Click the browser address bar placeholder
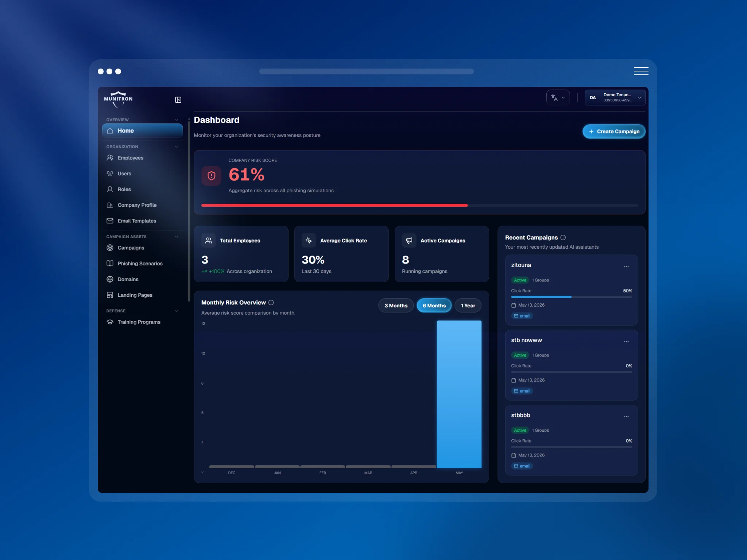Image resolution: width=747 pixels, height=560 pixels. 367,71
